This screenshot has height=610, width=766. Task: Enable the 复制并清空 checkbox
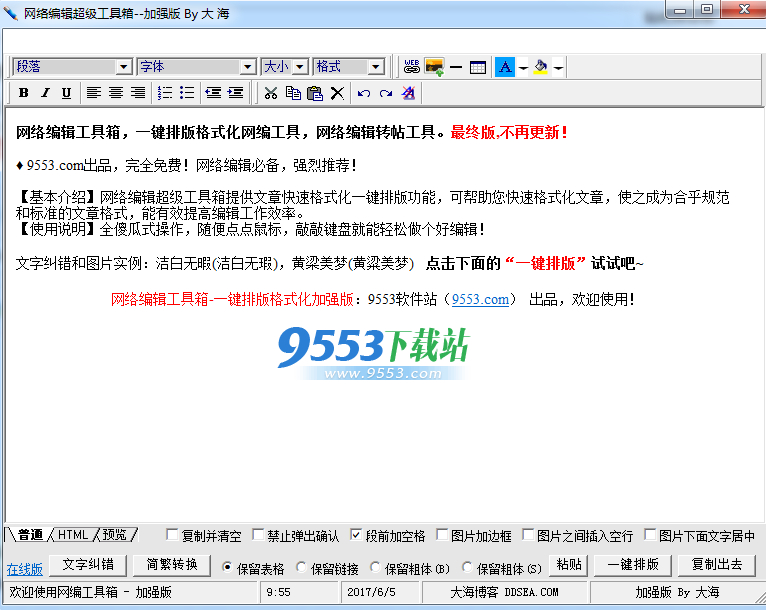(171, 535)
